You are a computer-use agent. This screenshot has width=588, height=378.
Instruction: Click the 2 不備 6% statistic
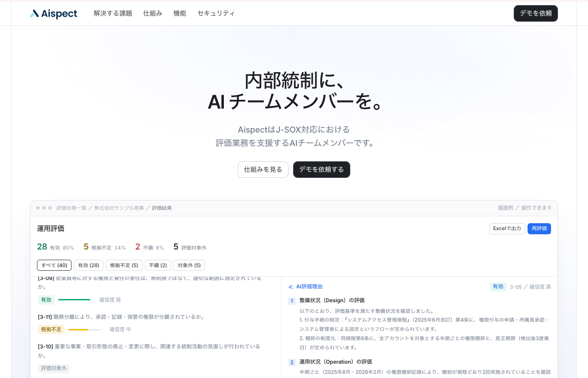[x=150, y=247]
